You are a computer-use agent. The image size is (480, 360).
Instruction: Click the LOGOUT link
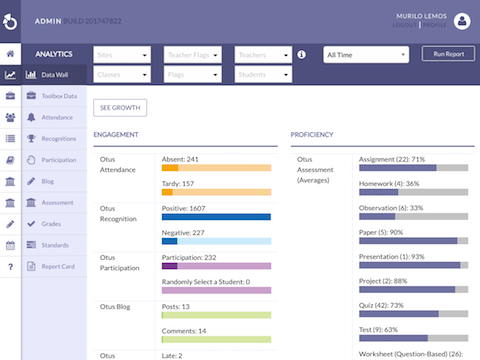[405, 25]
